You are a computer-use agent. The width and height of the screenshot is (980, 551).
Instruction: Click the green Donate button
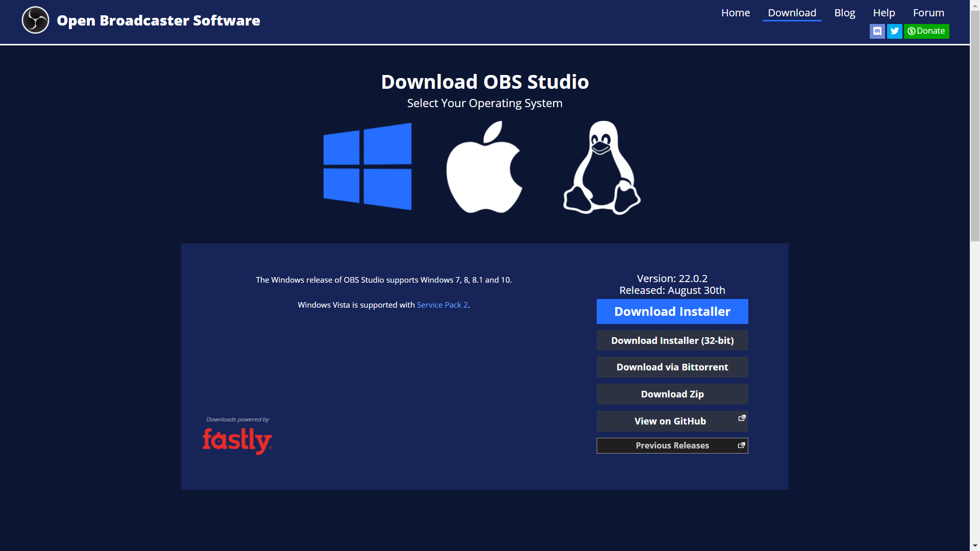pos(926,31)
